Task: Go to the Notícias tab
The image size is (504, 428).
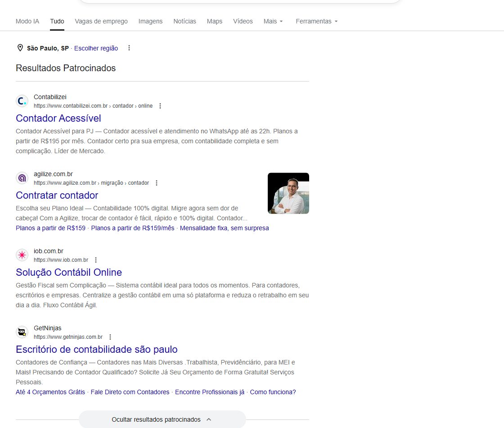Action: coord(185,21)
